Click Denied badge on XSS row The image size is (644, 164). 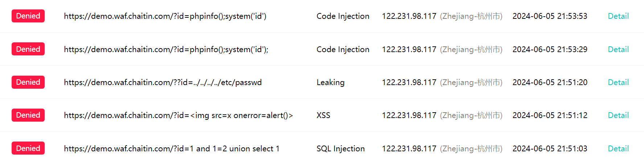click(x=28, y=115)
